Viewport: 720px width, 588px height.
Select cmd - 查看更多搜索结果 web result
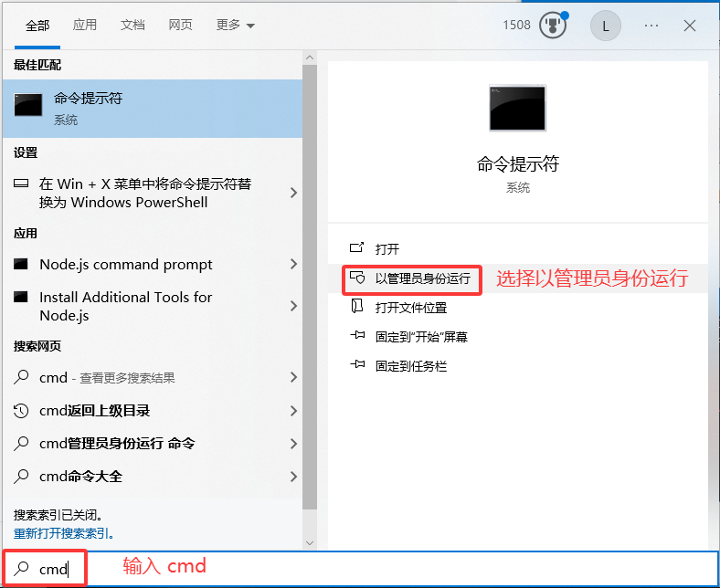point(153,378)
